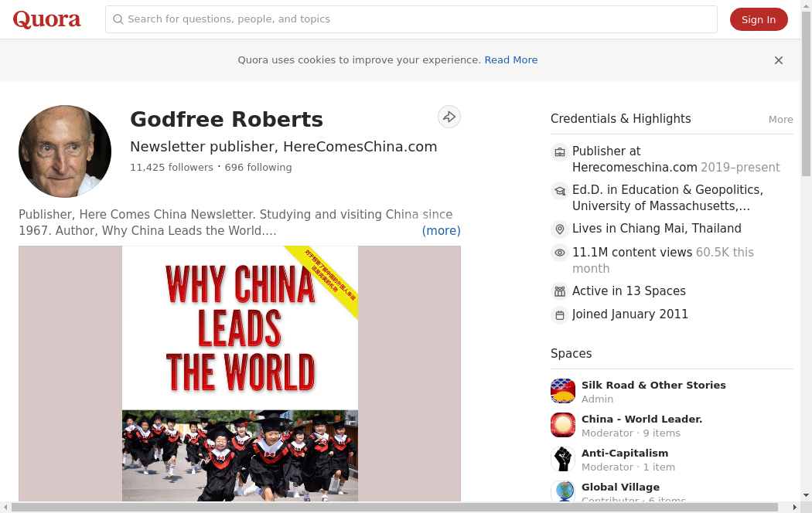Focus the Quora search field
The image size is (812, 513).
[418, 19]
